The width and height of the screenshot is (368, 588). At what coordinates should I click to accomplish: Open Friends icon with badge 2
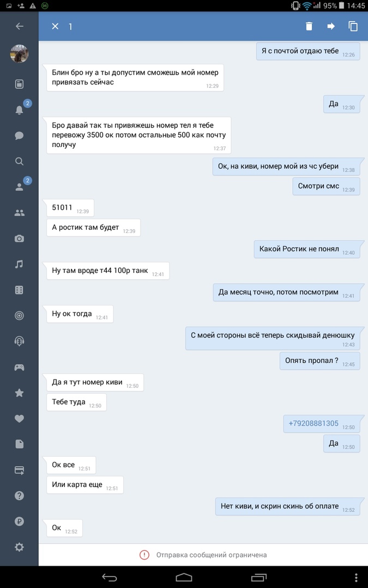[19, 187]
